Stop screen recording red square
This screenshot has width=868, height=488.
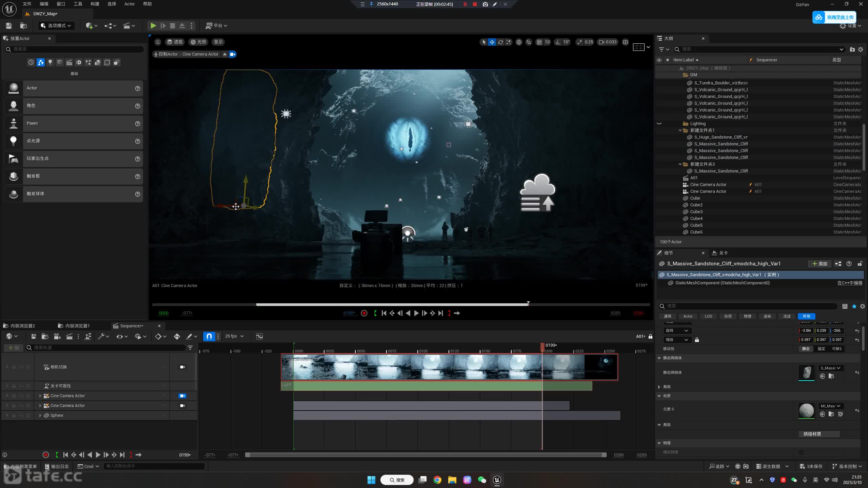click(x=475, y=4)
